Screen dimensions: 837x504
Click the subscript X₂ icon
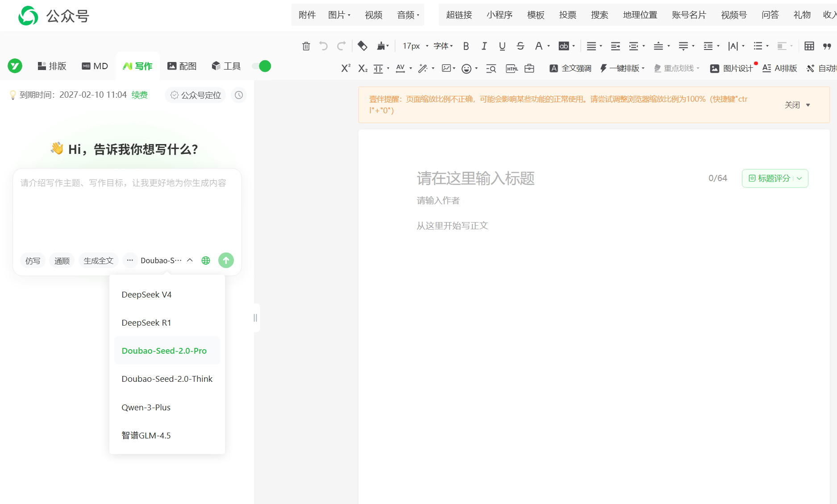pos(363,68)
